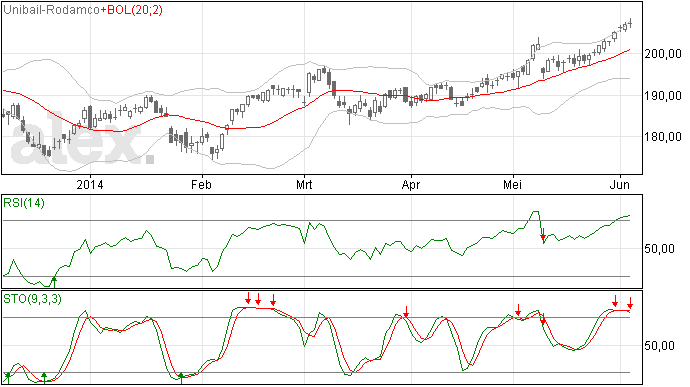The width and height of the screenshot is (690, 387).
Task: Click the Apr date axis label
Action: [411, 184]
